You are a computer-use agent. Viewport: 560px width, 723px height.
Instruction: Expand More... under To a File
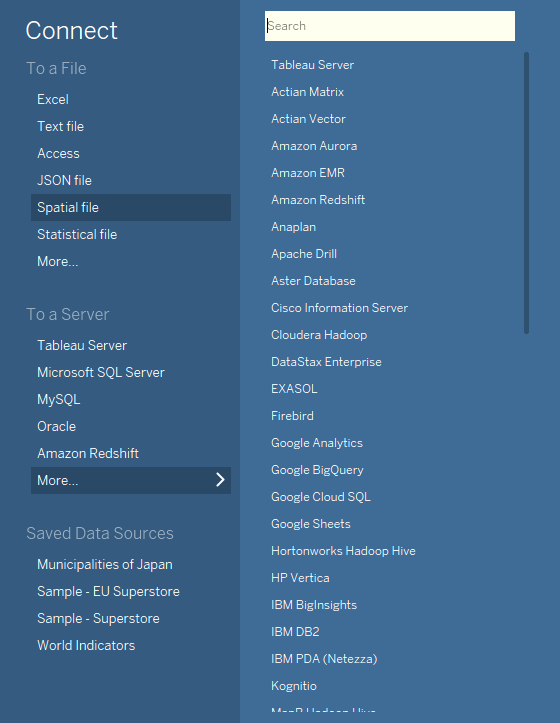coord(58,261)
